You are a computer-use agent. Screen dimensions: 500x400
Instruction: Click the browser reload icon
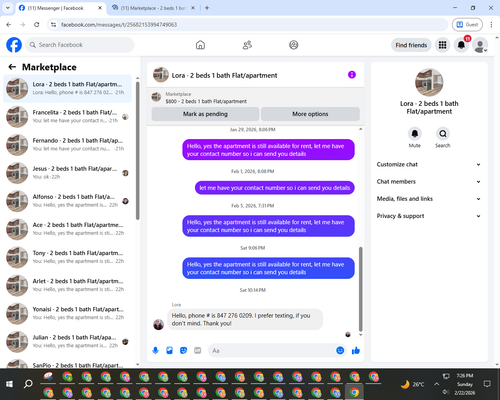point(37,25)
